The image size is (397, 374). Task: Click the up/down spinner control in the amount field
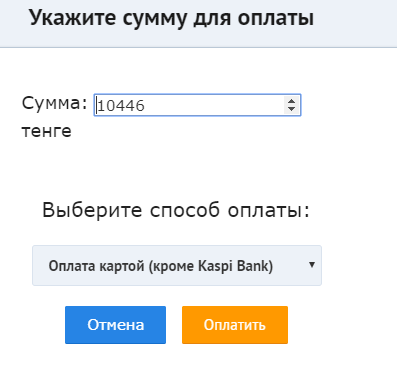291,105
